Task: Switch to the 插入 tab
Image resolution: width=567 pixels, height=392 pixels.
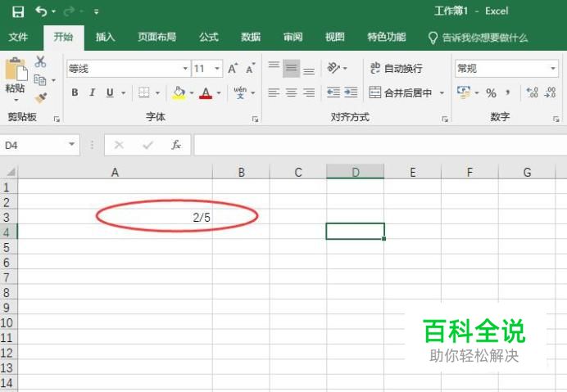Action: point(105,37)
